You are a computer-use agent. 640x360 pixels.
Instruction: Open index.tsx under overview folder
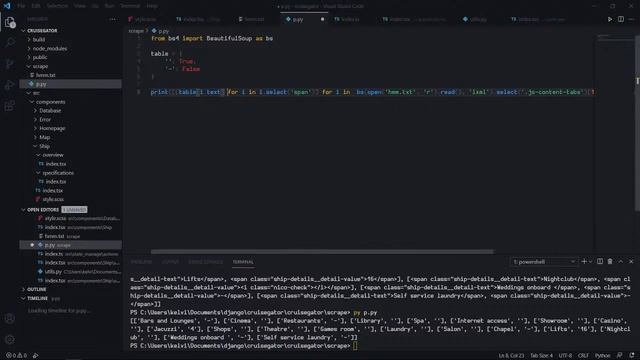coord(56,164)
